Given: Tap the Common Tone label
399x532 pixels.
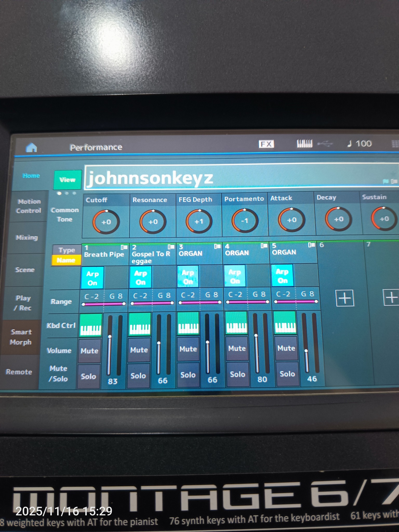Looking at the screenshot, I should pos(65,215).
